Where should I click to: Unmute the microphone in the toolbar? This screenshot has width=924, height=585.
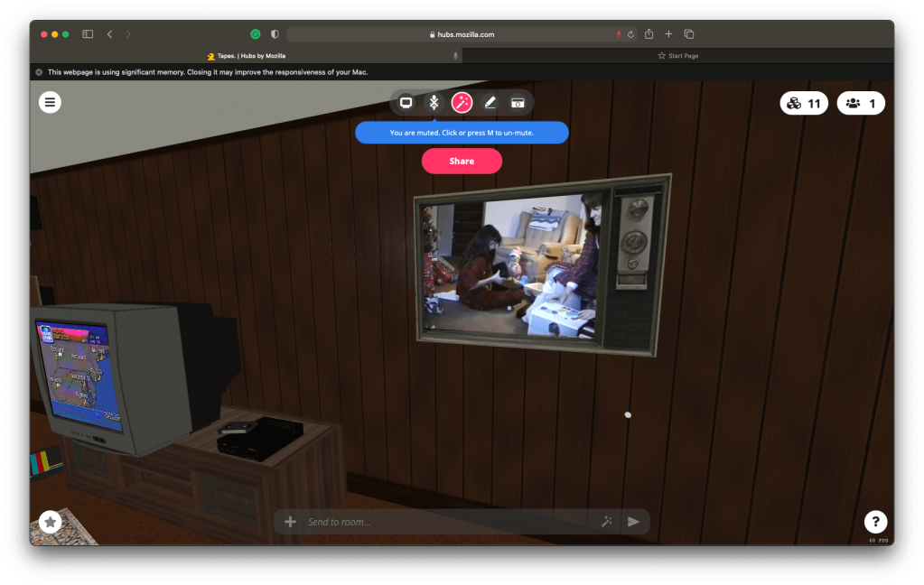coord(434,103)
